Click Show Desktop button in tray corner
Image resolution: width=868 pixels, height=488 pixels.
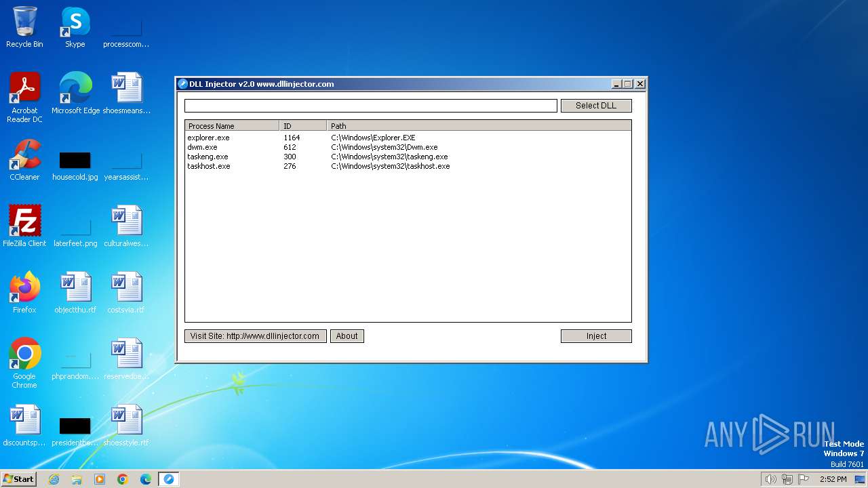860,479
